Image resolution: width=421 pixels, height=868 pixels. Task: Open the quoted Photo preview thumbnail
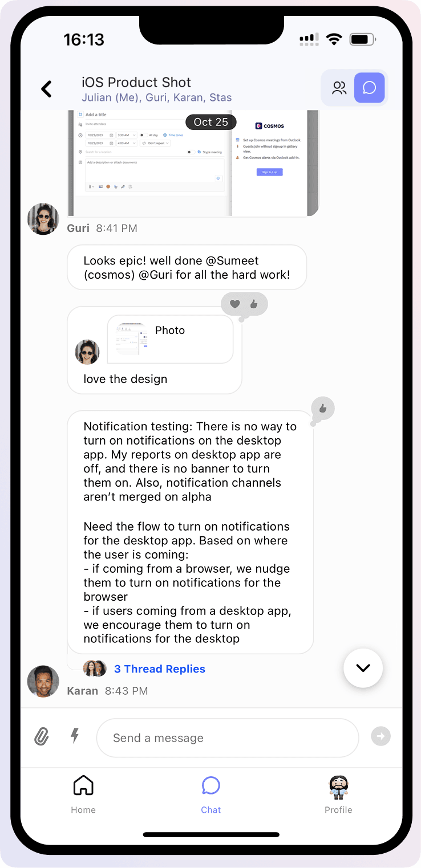coord(131,340)
